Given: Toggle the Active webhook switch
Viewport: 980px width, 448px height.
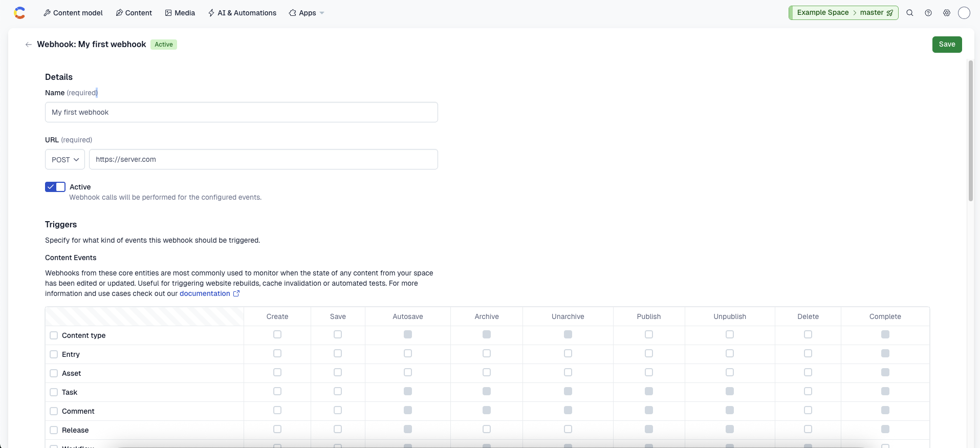Looking at the screenshot, I should click(55, 187).
